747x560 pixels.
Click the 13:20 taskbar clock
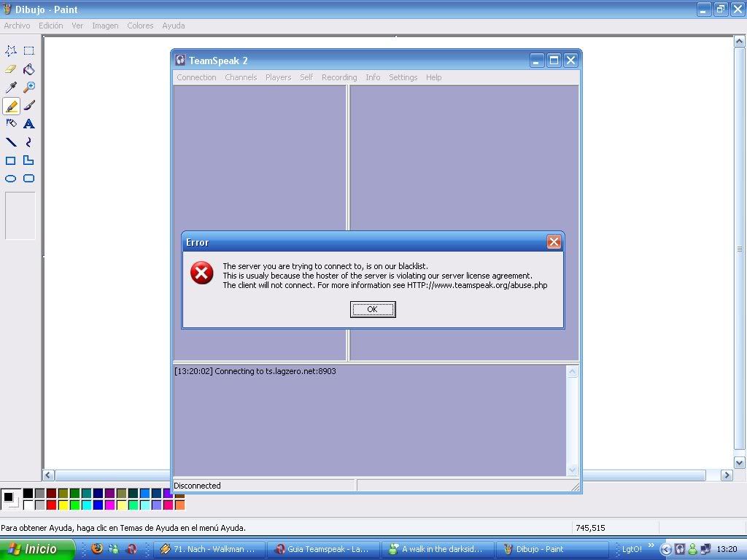pyautogui.click(x=727, y=549)
